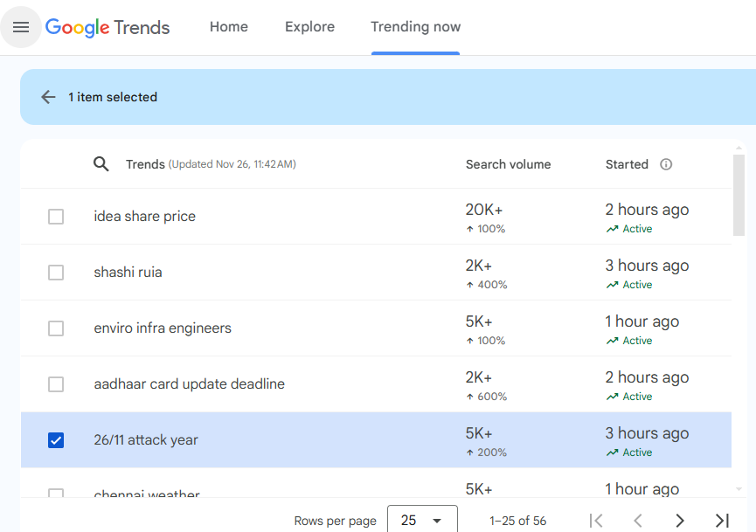This screenshot has width=756, height=532.
Task: Open the hamburger main menu
Action: click(x=21, y=27)
